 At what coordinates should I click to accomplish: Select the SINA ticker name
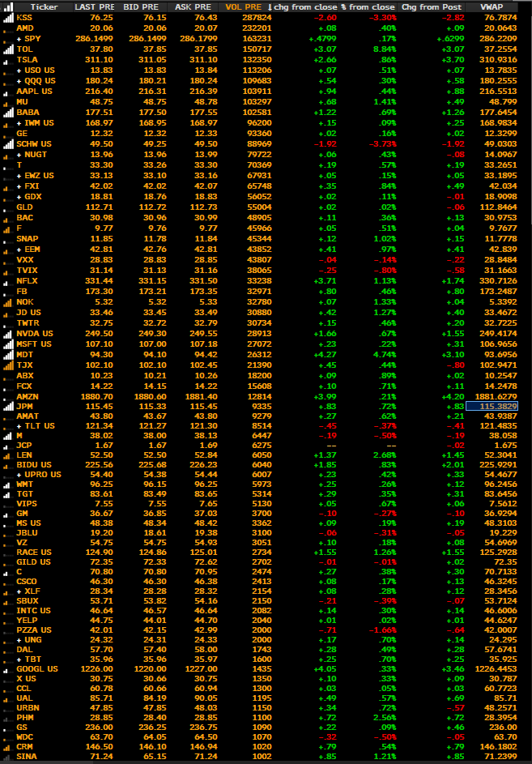[28, 756]
